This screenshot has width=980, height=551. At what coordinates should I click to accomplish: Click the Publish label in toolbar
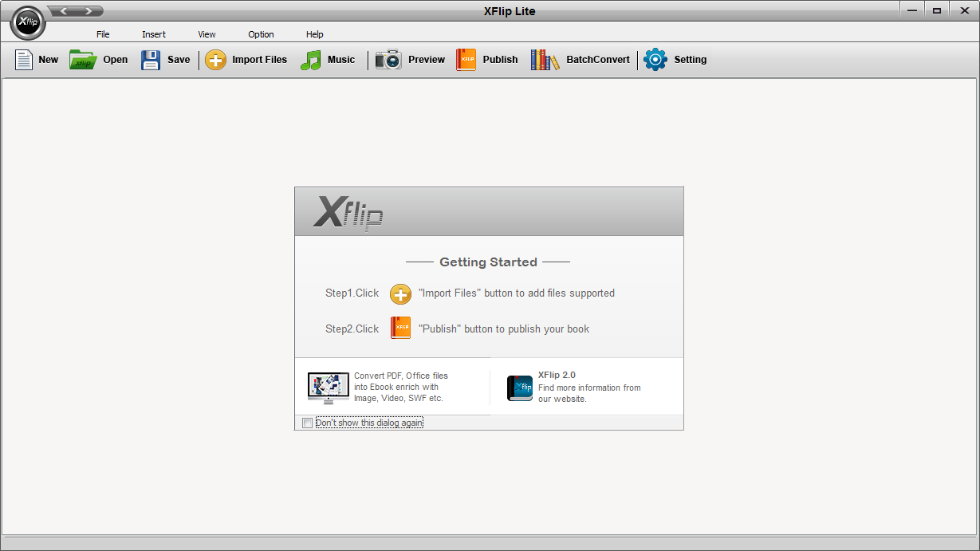[x=500, y=60]
